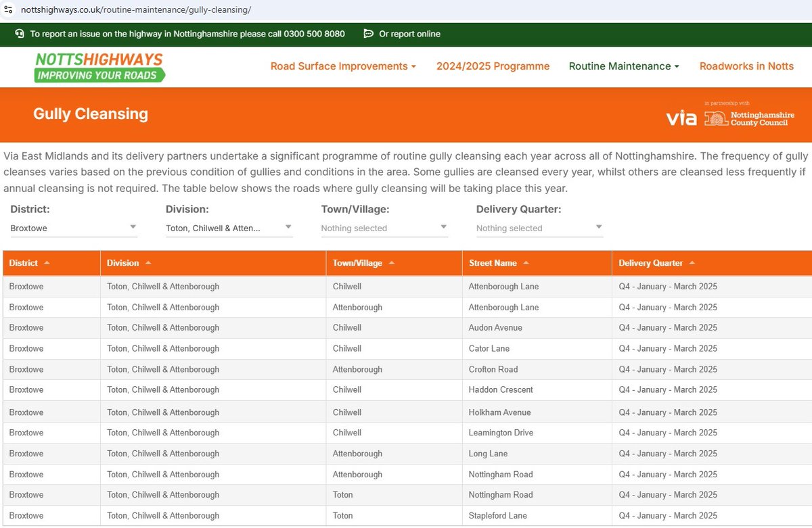Click the Nottinghamshire County Council logo
812x528 pixels.
pyautogui.click(x=750, y=118)
